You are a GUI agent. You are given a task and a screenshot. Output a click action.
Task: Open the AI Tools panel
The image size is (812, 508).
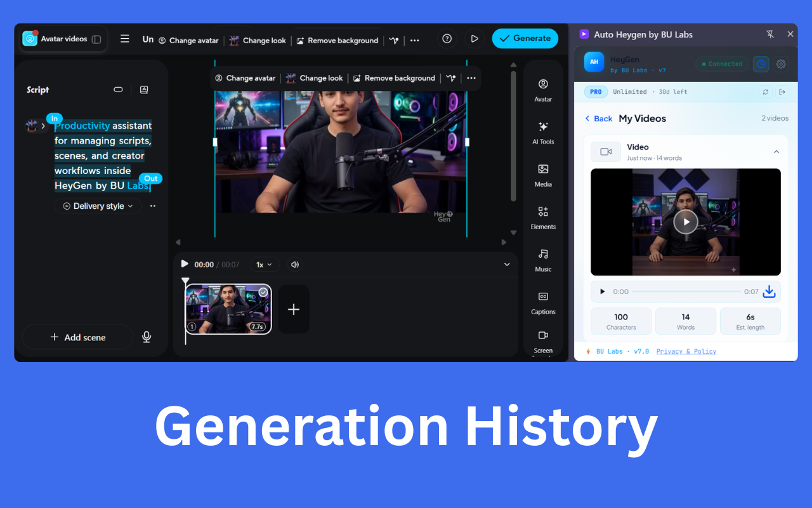tap(543, 133)
